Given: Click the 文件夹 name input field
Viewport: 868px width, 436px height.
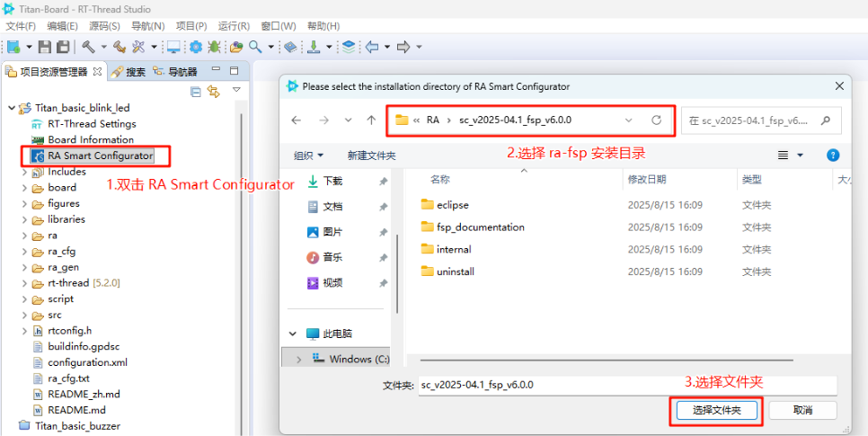Looking at the screenshot, I should [x=626, y=385].
